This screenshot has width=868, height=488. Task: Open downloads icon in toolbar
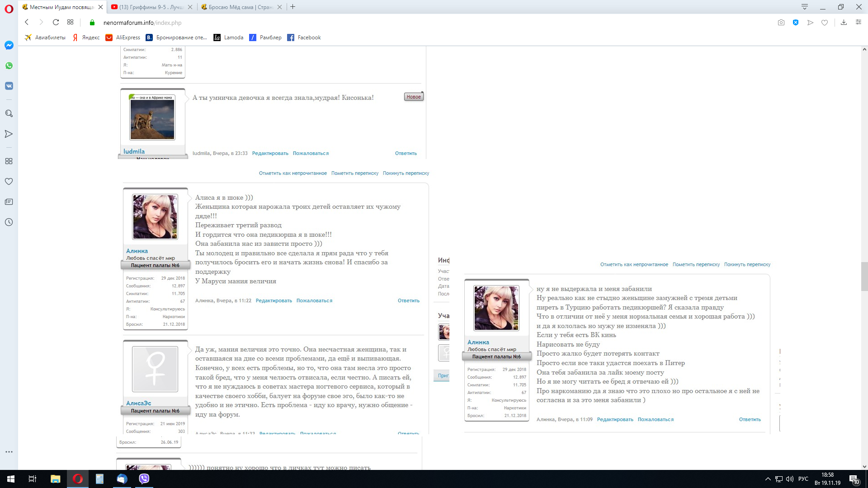[x=844, y=23]
